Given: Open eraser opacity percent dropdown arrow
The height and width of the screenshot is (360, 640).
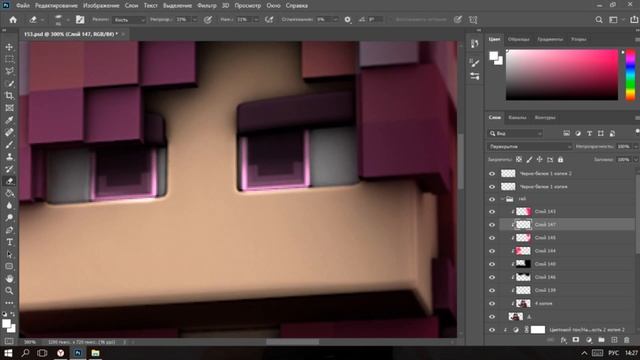Looking at the screenshot, I should tap(194, 20).
